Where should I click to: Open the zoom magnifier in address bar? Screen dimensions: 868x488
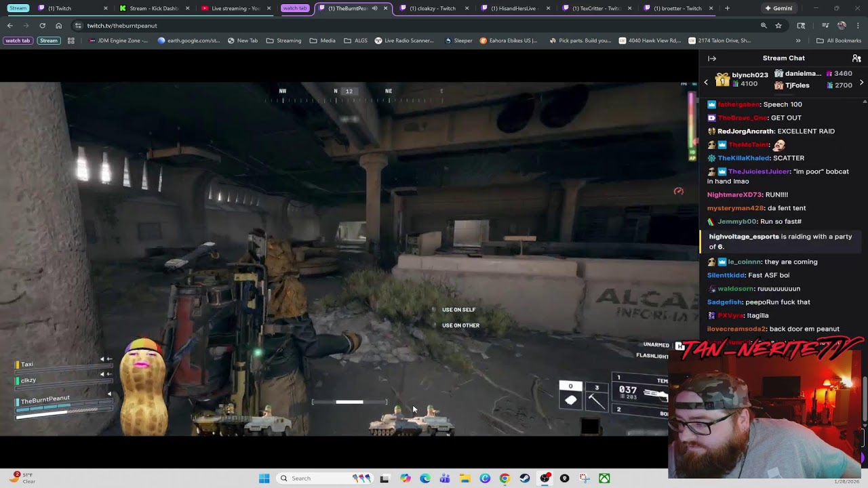[764, 26]
